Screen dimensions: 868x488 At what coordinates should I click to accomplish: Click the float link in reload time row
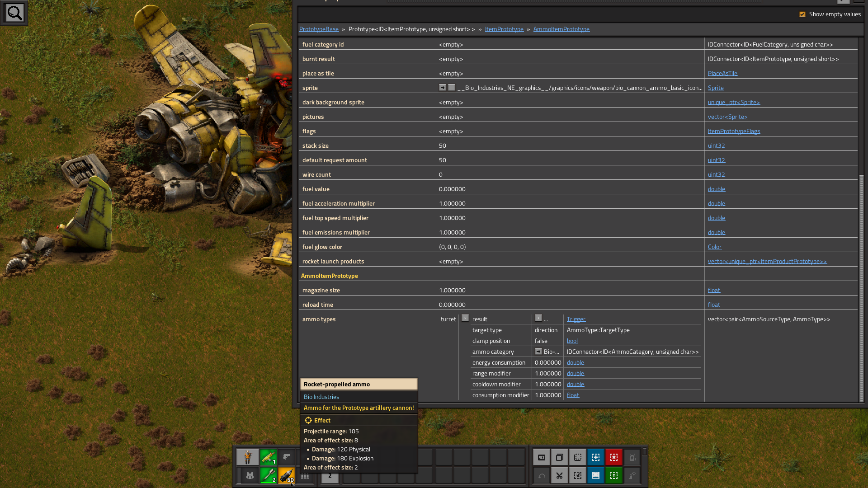714,305
